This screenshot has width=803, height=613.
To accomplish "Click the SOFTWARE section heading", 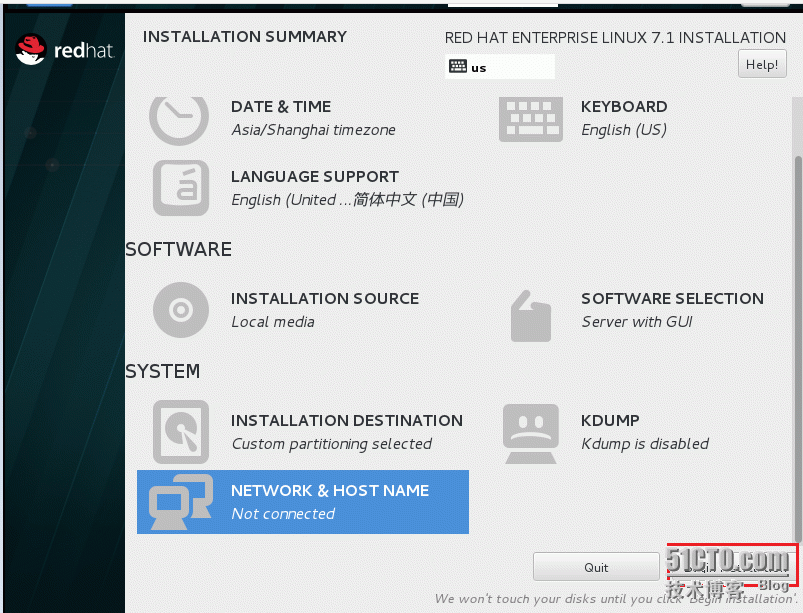I will 178,249.
